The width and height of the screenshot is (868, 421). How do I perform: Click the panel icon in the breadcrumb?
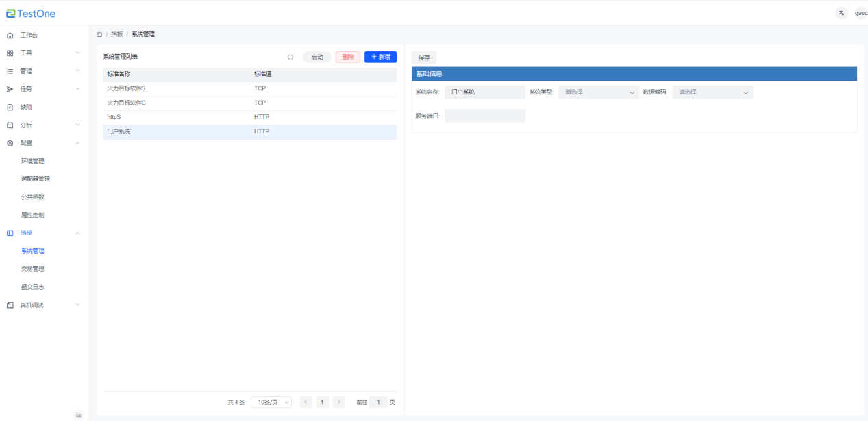tap(99, 34)
